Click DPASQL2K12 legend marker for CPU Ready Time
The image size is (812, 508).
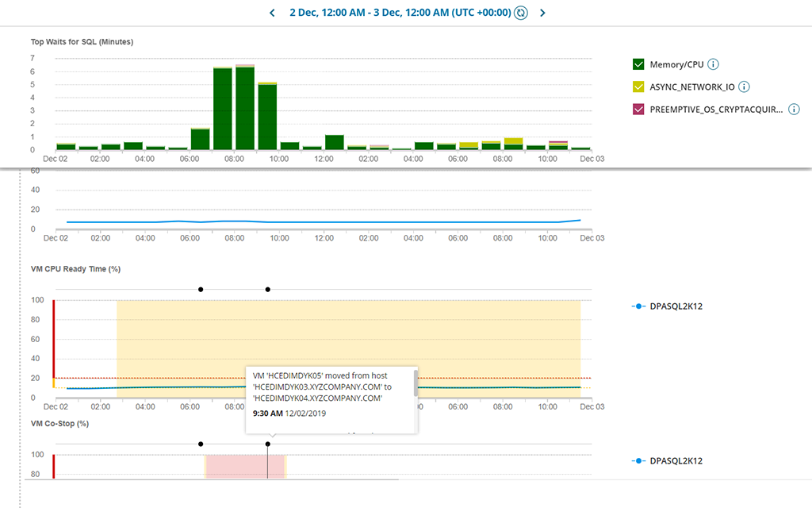click(638, 306)
